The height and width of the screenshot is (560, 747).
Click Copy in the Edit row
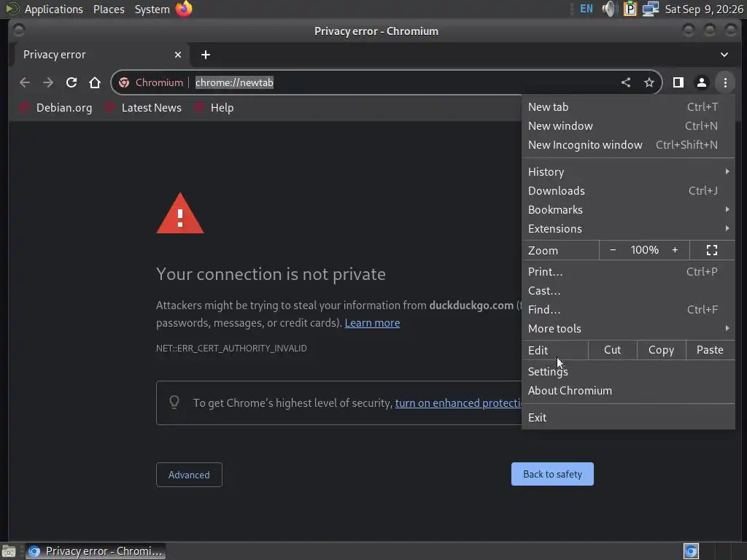pos(661,350)
